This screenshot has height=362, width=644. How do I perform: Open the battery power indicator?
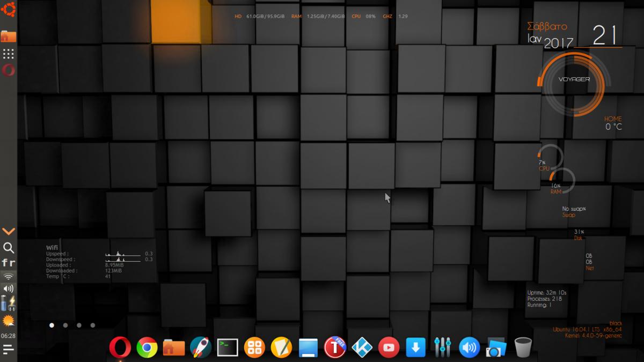9,303
